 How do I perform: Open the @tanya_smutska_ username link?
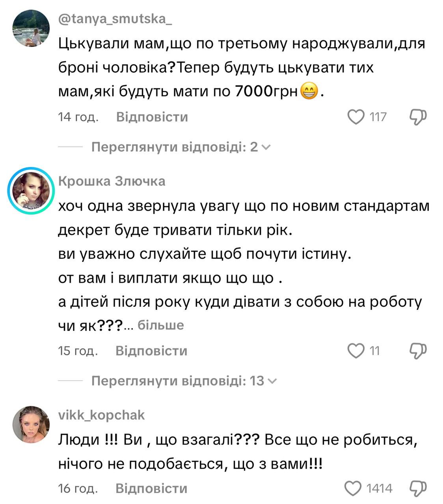[115, 19]
